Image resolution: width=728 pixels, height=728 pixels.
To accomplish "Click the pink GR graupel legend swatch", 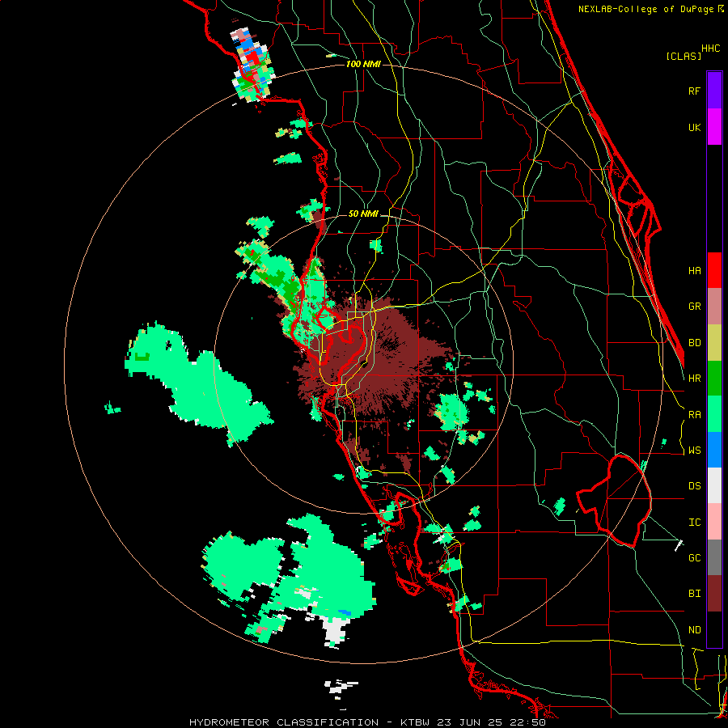I will [x=714, y=306].
